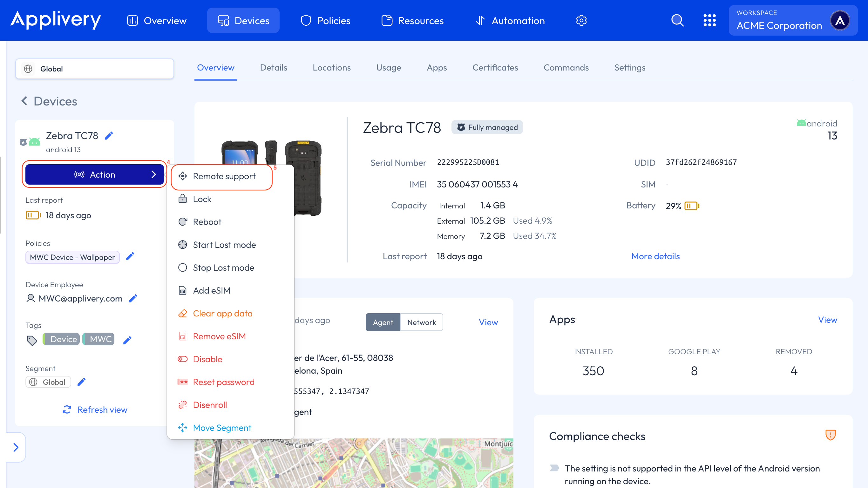Viewport: 868px width, 488px height.
Task: Select the Agent location source
Action: click(x=383, y=322)
